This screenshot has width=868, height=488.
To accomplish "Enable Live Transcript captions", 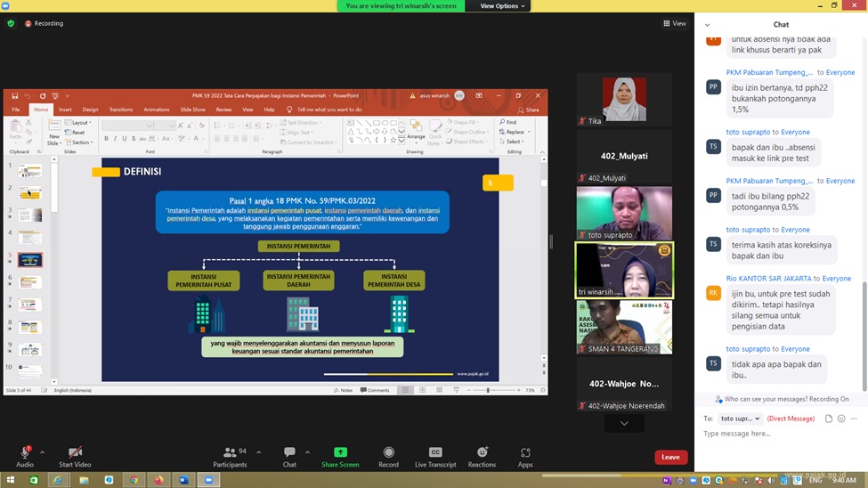I will (435, 452).
